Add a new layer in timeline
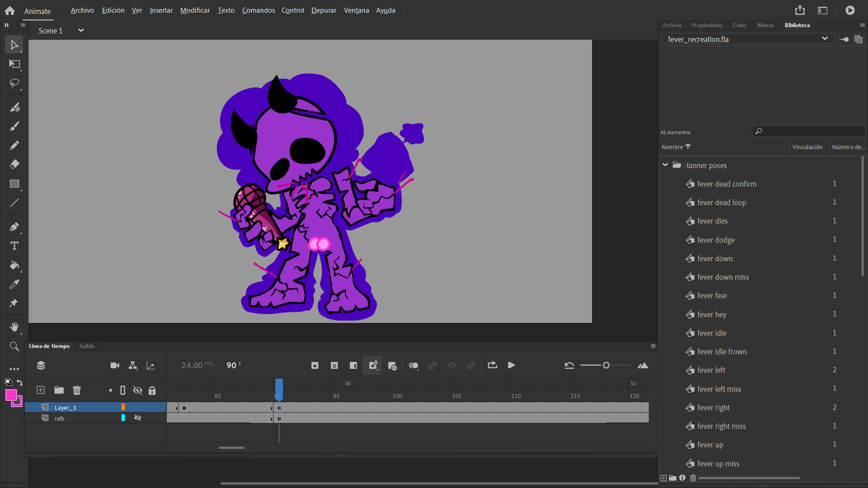 point(41,390)
